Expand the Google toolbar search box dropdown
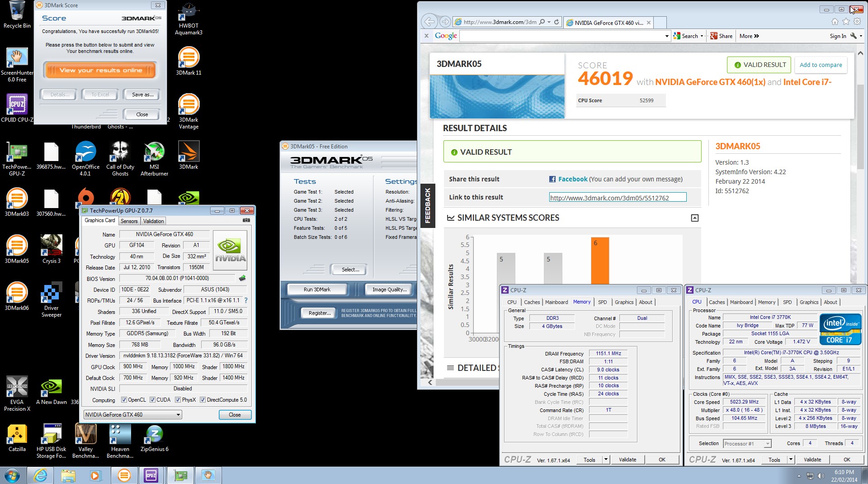Screen dimensions: 868x484 tap(667, 36)
